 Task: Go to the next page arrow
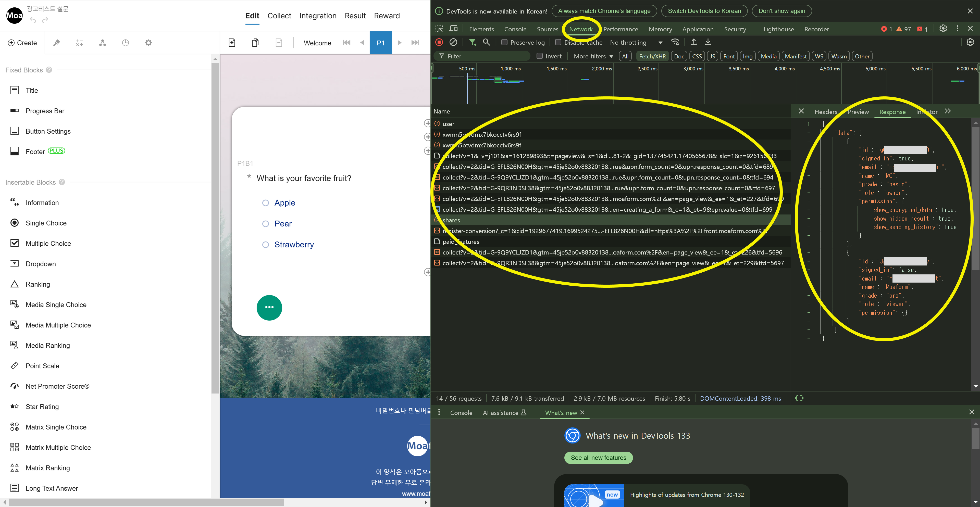point(400,43)
